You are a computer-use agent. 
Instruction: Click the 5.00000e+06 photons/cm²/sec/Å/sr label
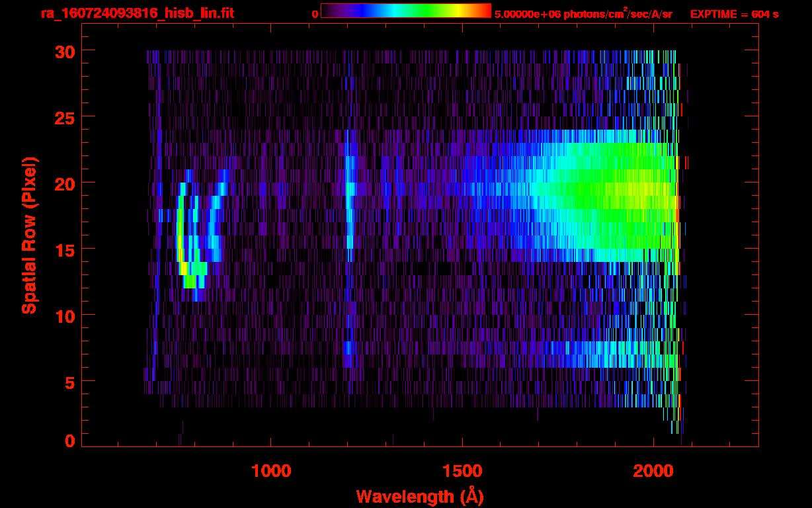583,13
